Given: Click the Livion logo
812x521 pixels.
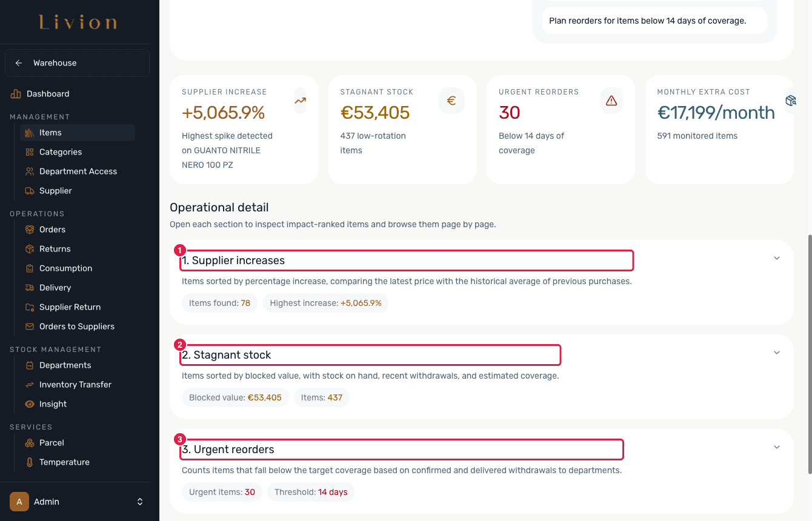Looking at the screenshot, I should pos(78,23).
